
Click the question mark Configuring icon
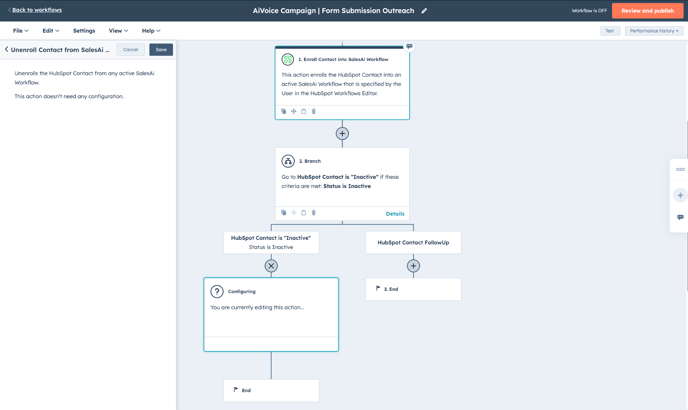[x=217, y=291]
